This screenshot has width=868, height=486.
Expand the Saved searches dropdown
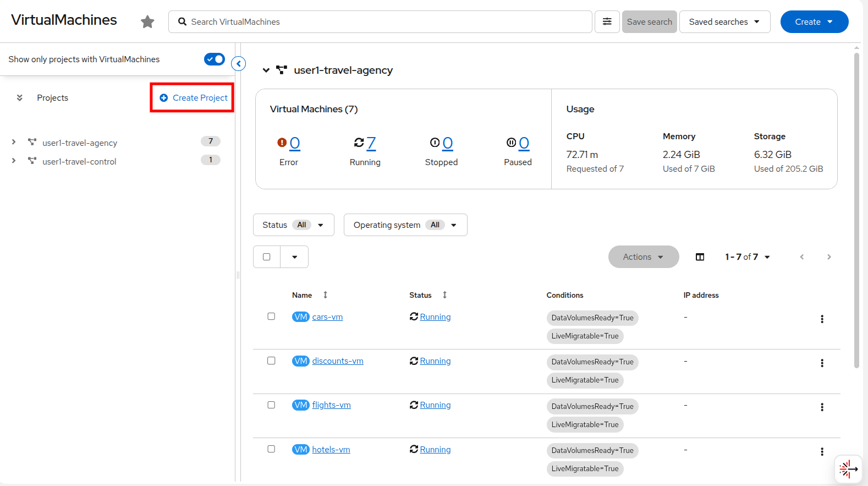coord(724,22)
